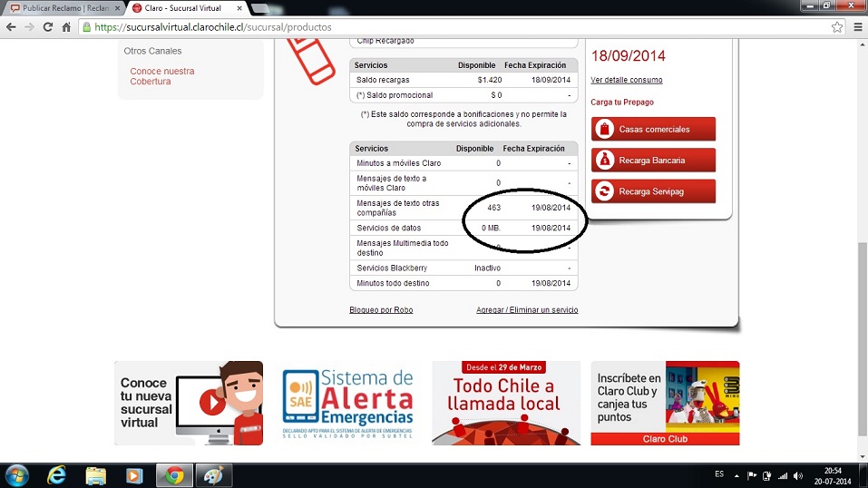The width and height of the screenshot is (868, 488).
Task: Reload the page with refresh icon
Action: pyautogui.click(x=47, y=27)
